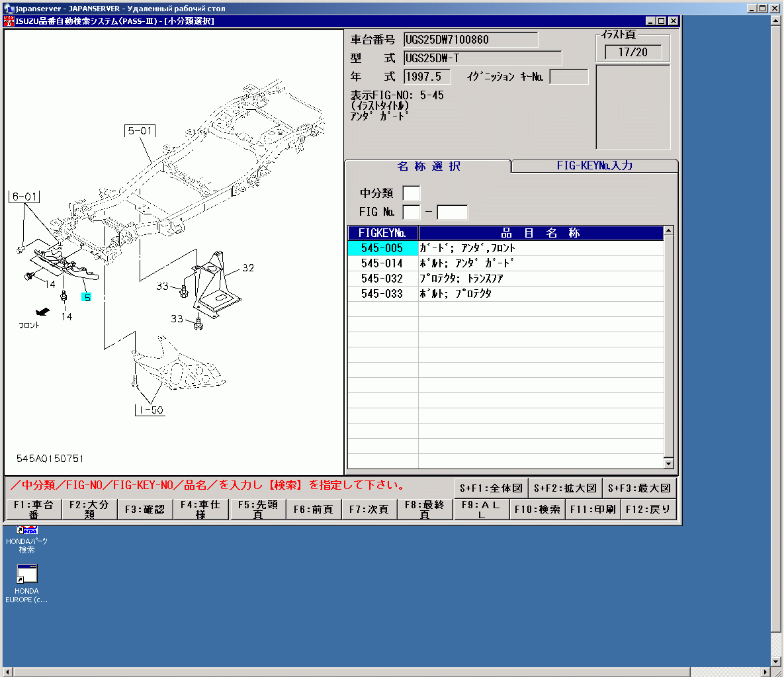Click the illustration page field 17/20
Viewport: 784px width, 677px height.
[633, 52]
